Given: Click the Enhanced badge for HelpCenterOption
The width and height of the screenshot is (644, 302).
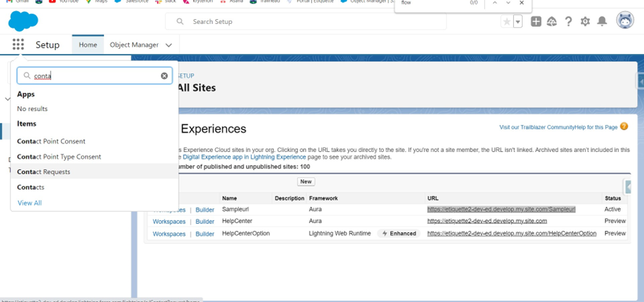Looking at the screenshot, I should point(399,234).
